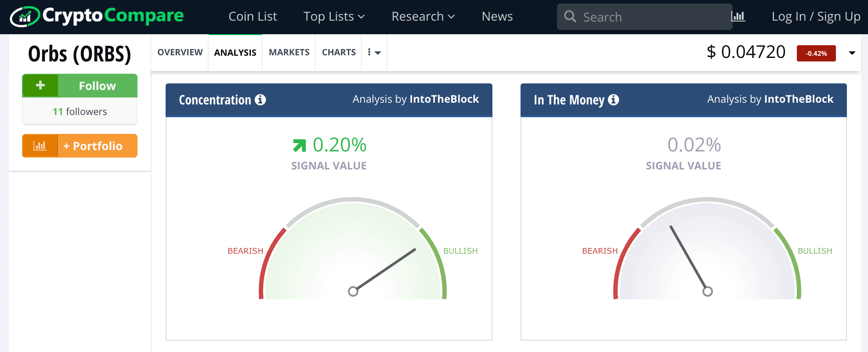Click BULLISH label on Concentration gauge

[460, 251]
